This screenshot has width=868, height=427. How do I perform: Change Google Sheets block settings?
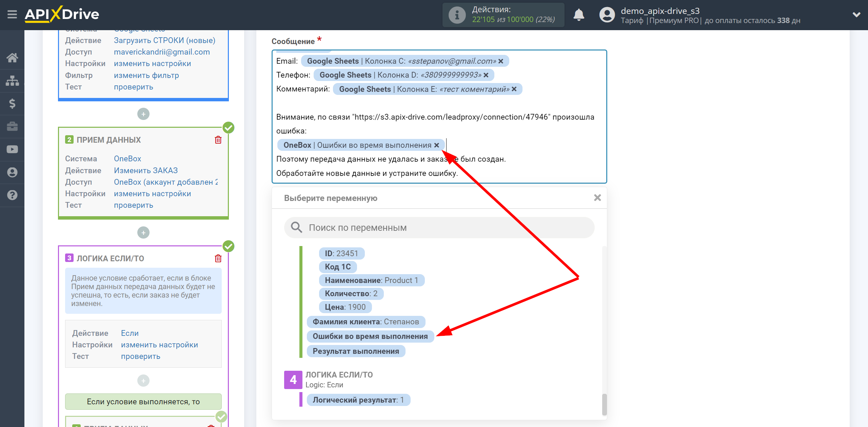[x=152, y=63]
